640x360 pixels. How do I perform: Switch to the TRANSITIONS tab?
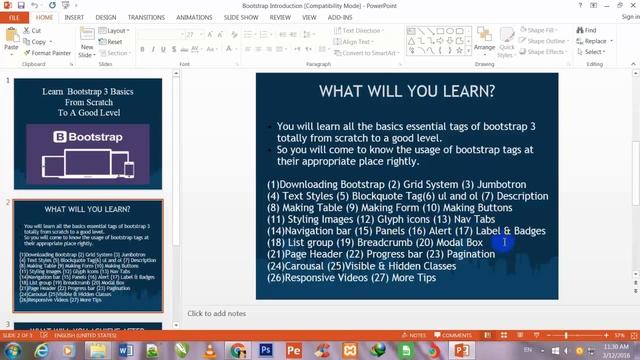pyautogui.click(x=146, y=18)
